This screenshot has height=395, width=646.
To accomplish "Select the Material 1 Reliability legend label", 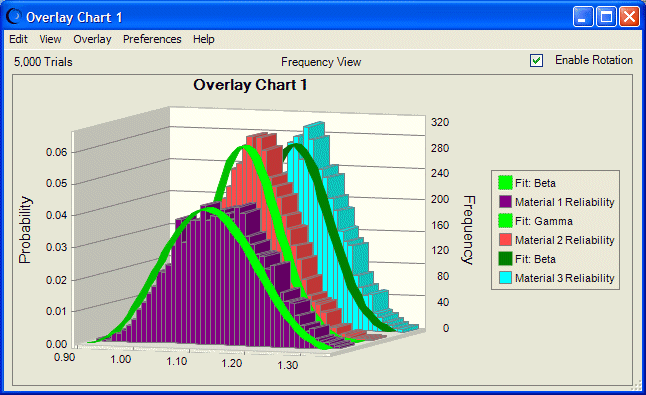I will pos(564,202).
